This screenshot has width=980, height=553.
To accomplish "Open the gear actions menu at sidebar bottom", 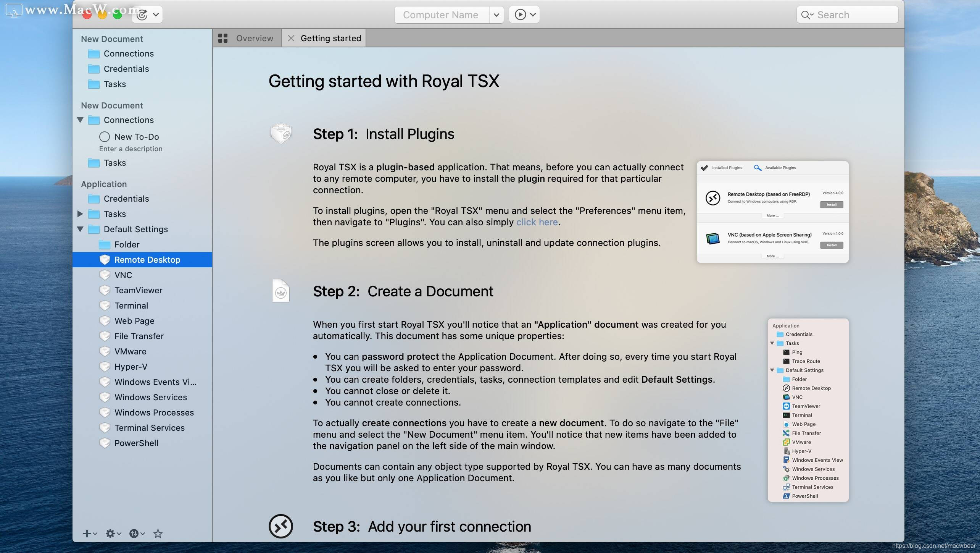I will [113, 534].
